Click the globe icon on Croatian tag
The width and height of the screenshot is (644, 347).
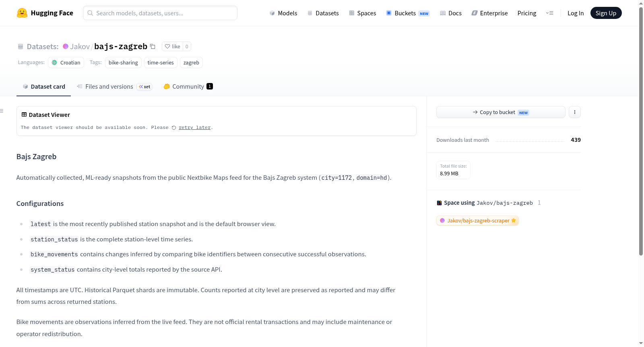coord(54,62)
